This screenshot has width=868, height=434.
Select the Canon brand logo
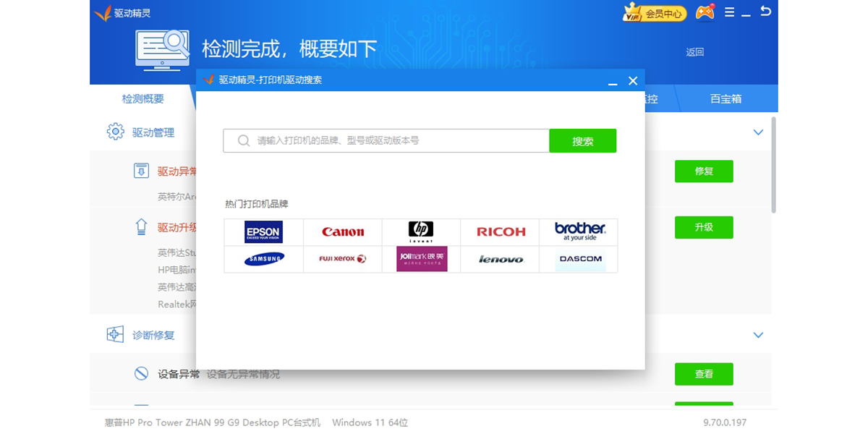(343, 232)
